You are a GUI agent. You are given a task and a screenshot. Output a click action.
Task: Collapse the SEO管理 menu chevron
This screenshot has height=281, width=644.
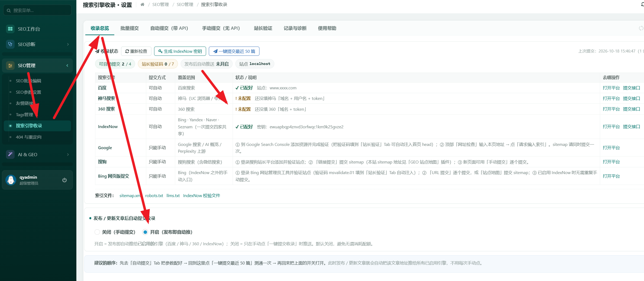pyautogui.click(x=67, y=66)
